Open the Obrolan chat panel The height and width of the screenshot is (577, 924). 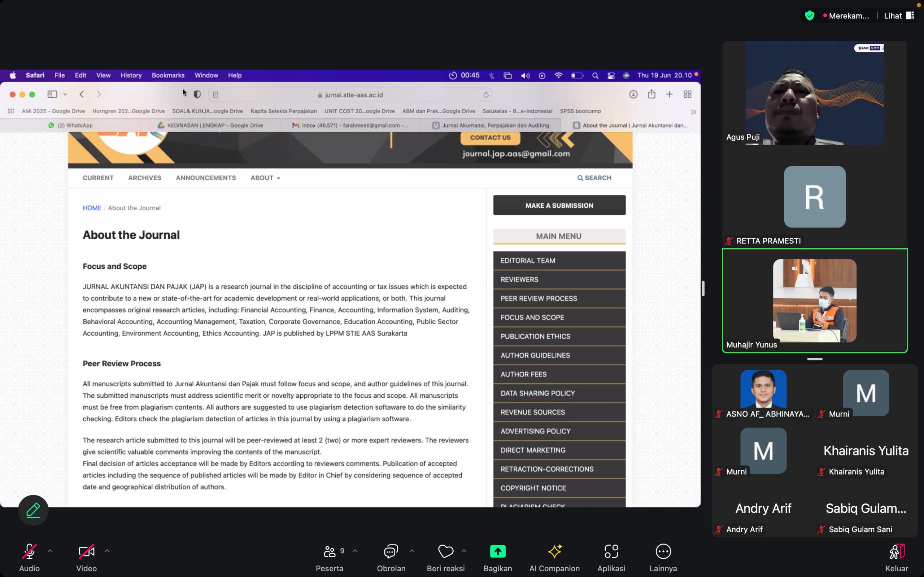point(391,551)
